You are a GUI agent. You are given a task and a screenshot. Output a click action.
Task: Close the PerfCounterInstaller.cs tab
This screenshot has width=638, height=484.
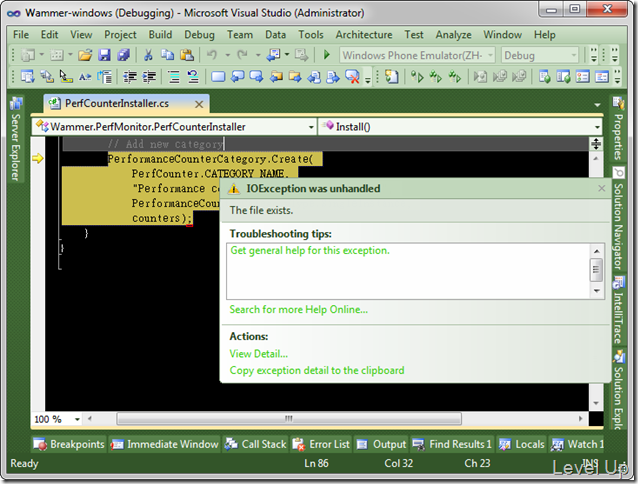coord(199,105)
